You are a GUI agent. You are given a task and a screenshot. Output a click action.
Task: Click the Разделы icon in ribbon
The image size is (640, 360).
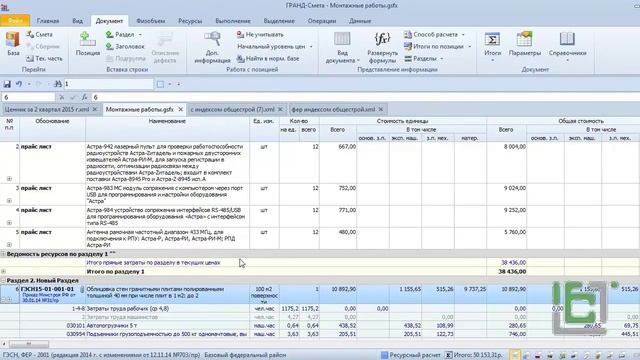[408, 58]
